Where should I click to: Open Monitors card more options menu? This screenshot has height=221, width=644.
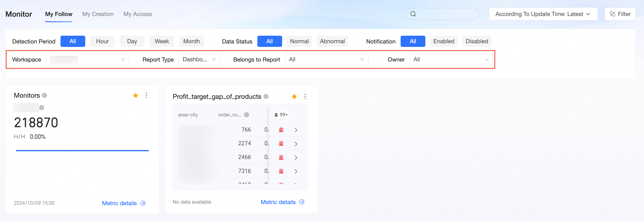click(x=146, y=95)
